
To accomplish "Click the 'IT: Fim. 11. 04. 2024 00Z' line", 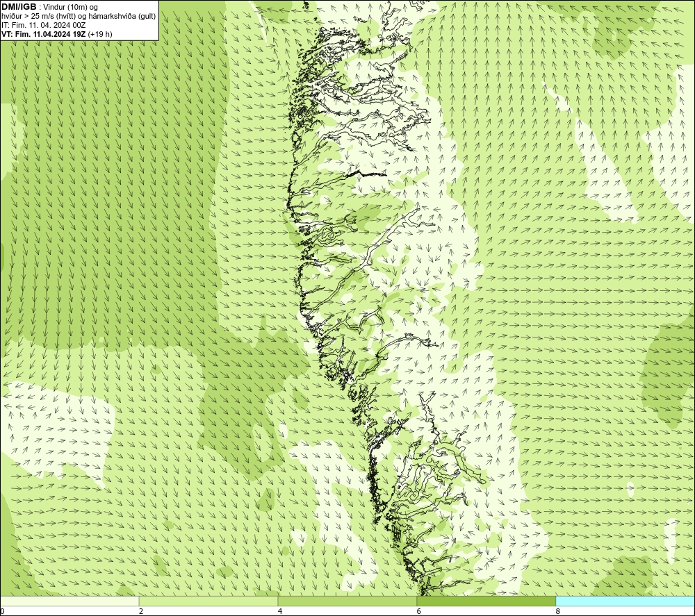I will 43,25.
